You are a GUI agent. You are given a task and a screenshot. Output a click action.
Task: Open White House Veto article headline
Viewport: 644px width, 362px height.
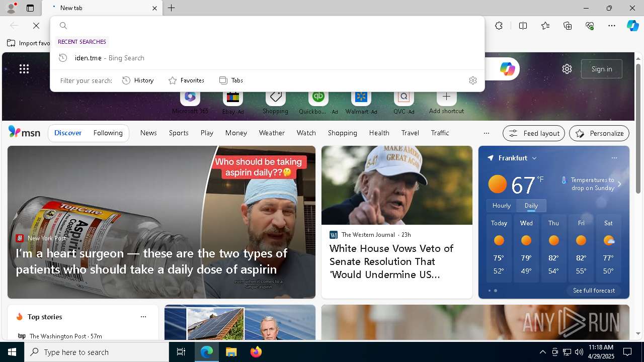tap(391, 261)
